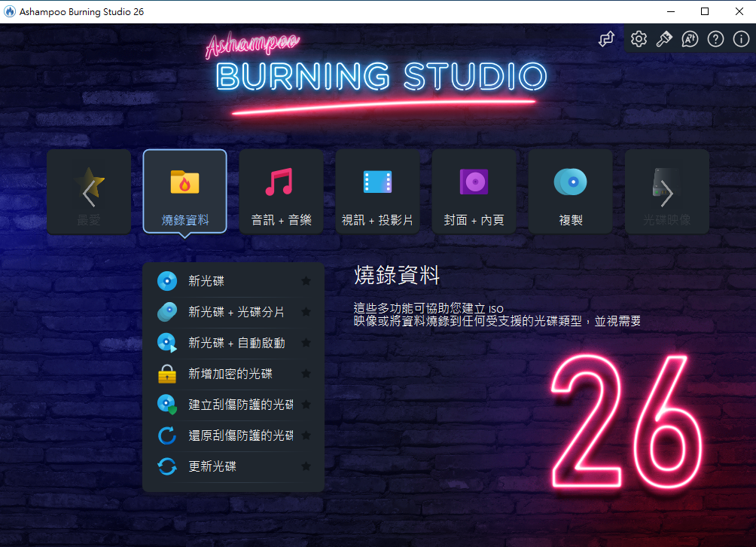Toggle favorite star for 新光碟 + 自動啟動
Image resolution: width=756 pixels, height=547 pixels.
(x=306, y=343)
